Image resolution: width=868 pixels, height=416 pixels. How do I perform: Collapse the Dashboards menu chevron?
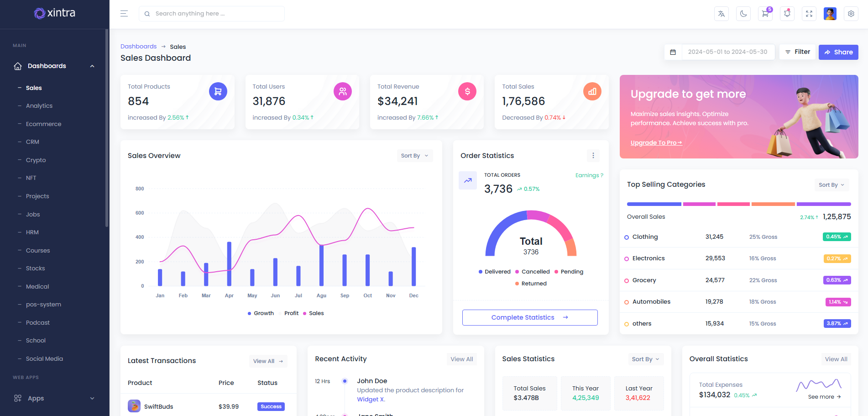92,66
